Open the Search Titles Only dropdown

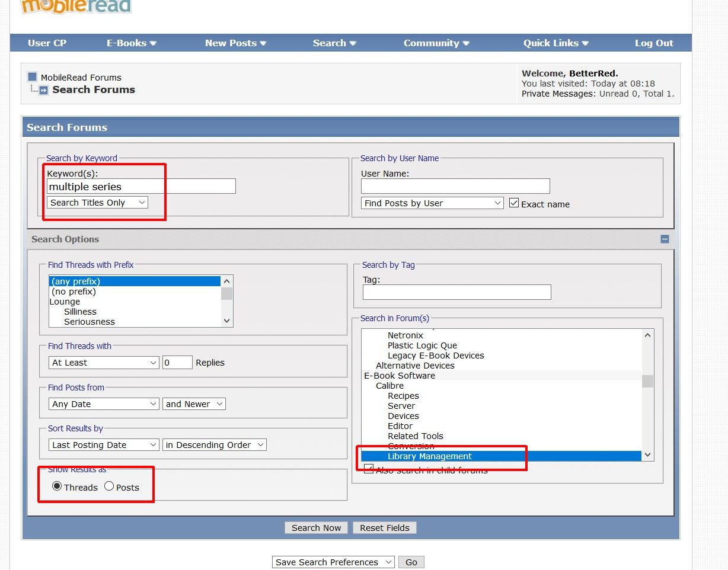[98, 203]
